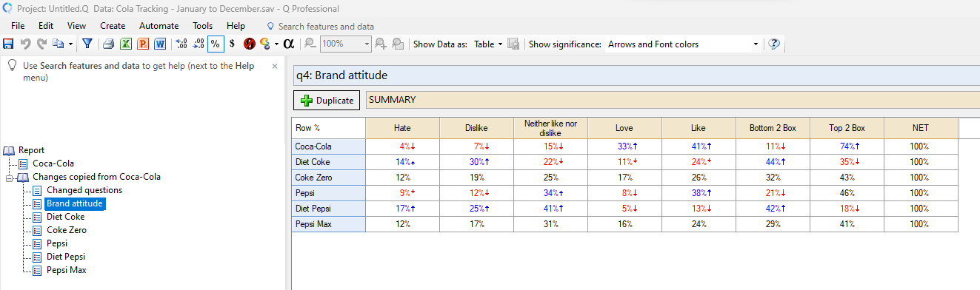The height and width of the screenshot is (290, 980).
Task: Click the alpha statistical testing icon
Action: pyautogui.click(x=289, y=44)
